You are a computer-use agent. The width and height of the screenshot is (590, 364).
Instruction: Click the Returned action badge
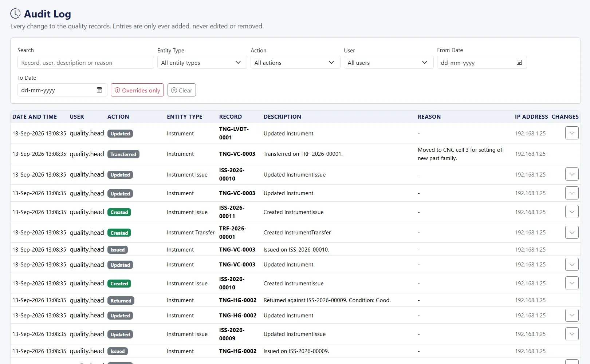tap(121, 301)
